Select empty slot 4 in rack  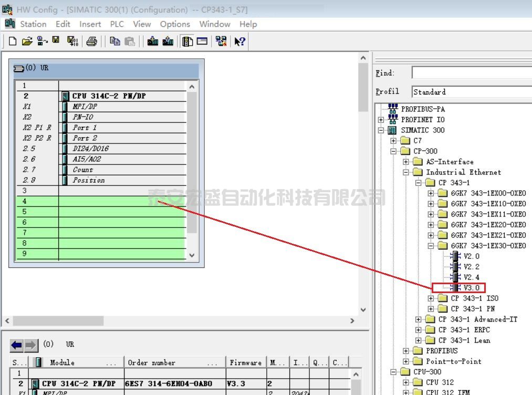coord(122,201)
